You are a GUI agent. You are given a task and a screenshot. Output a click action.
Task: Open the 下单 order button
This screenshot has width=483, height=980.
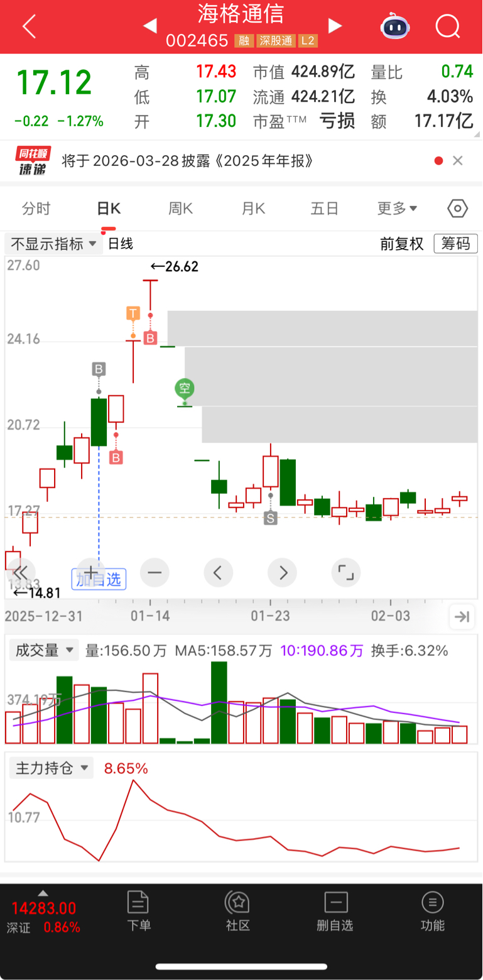[139, 911]
